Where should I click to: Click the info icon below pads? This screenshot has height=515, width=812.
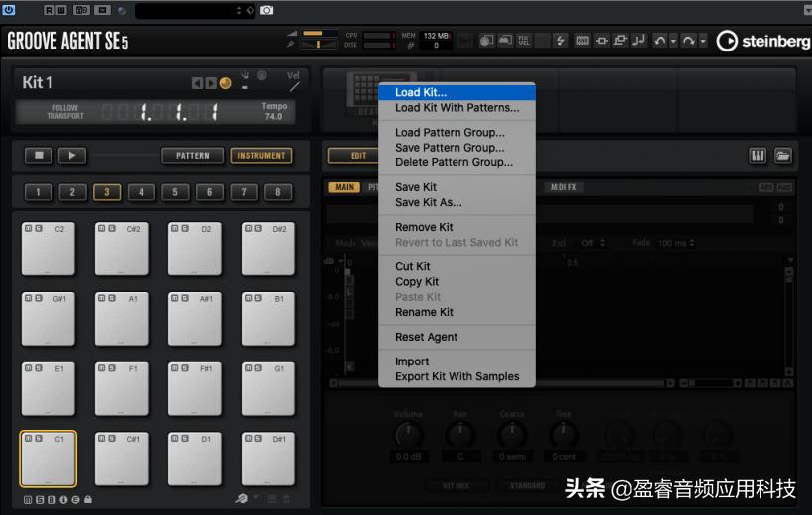tap(63, 500)
